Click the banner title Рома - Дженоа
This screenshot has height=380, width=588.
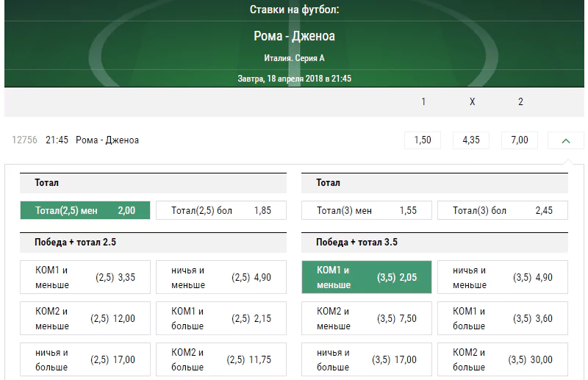click(295, 36)
